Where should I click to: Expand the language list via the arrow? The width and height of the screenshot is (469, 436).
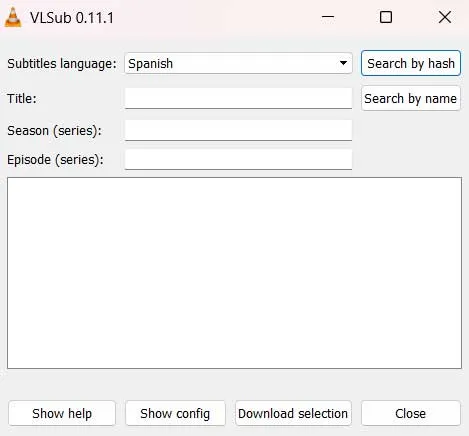tap(343, 63)
